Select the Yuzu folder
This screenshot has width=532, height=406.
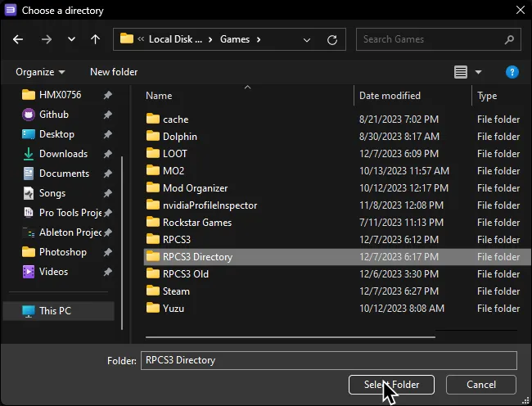(337, 309)
